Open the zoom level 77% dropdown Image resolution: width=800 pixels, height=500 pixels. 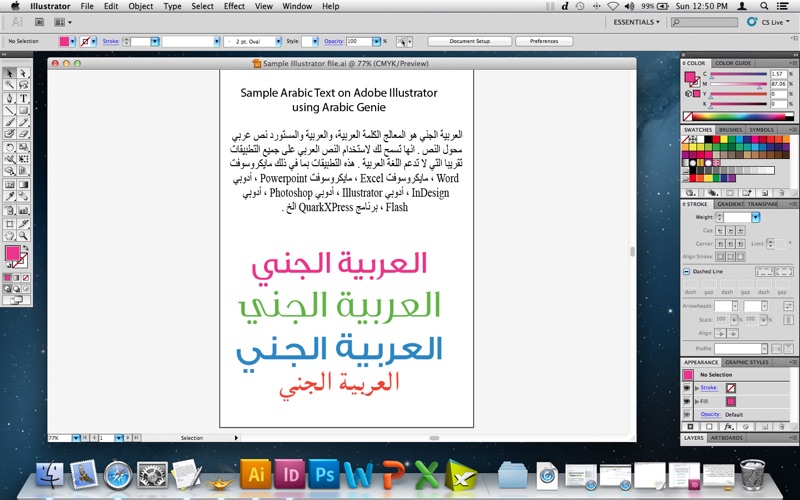[x=76, y=438]
